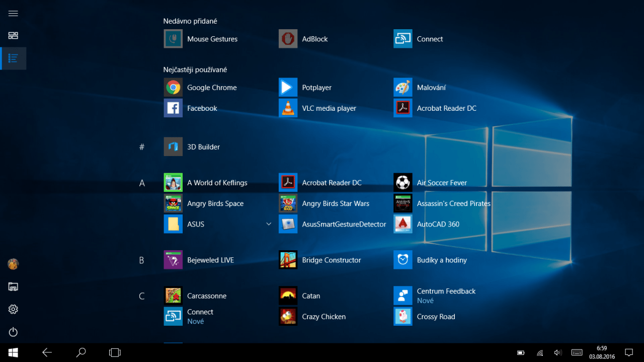Open the power options button
The width and height of the screenshot is (644, 362).
point(13,332)
